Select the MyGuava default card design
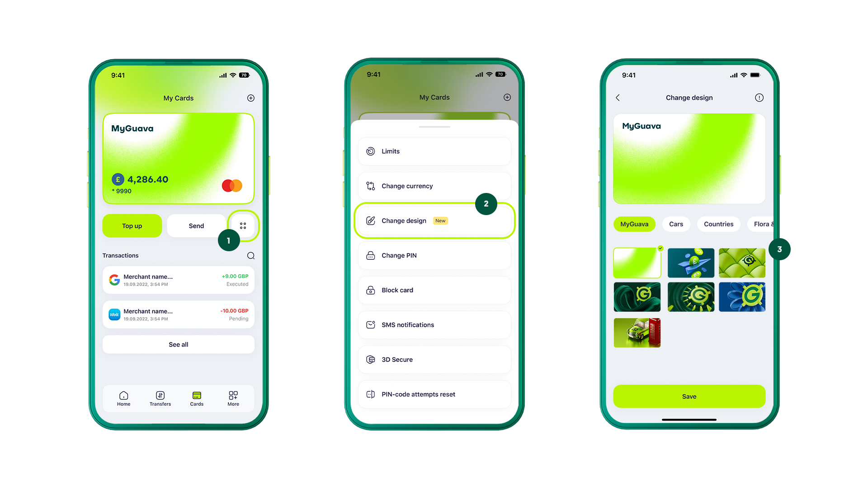The width and height of the screenshot is (868, 488). click(x=637, y=262)
